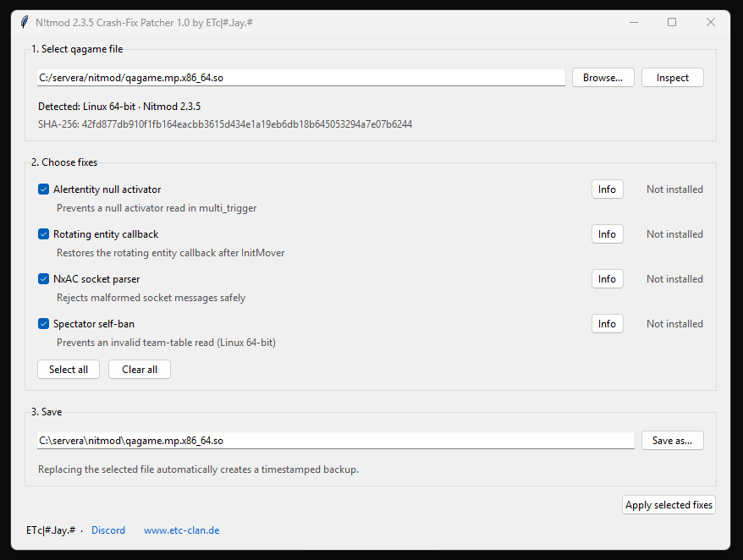This screenshot has width=743, height=560.
Task: Click the '1. Select qagame file' heading
Action: pos(77,49)
